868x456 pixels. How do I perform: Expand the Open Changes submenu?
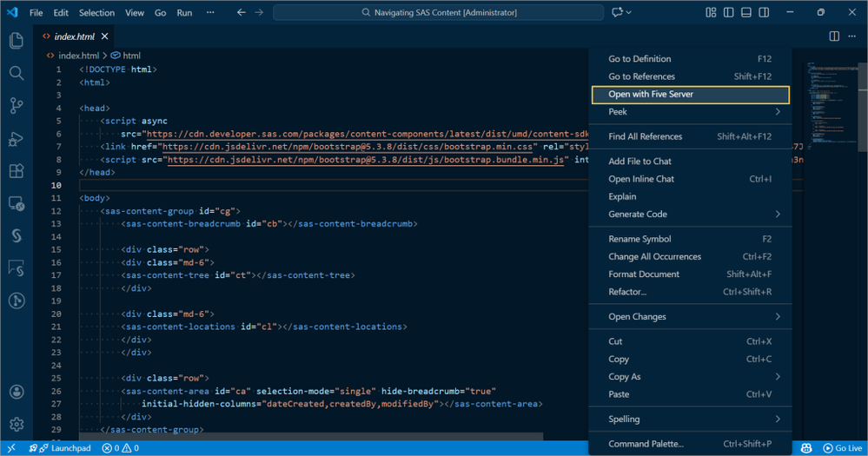690,316
